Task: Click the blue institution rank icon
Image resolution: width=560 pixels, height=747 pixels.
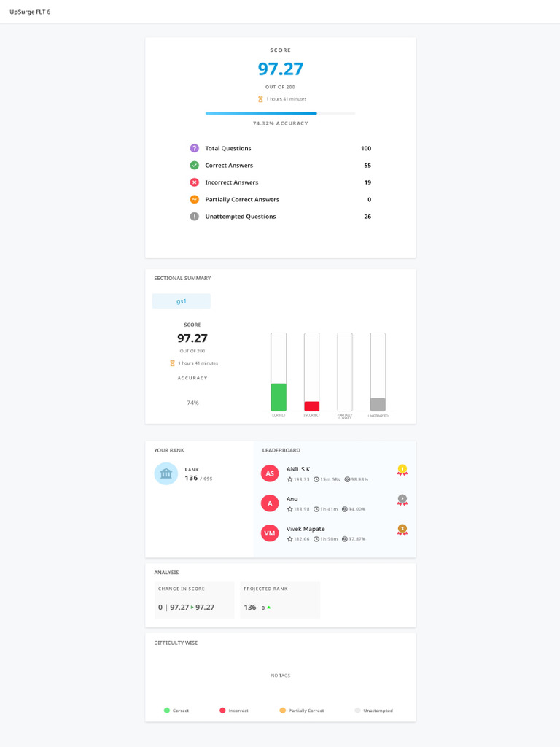Action: [166, 473]
